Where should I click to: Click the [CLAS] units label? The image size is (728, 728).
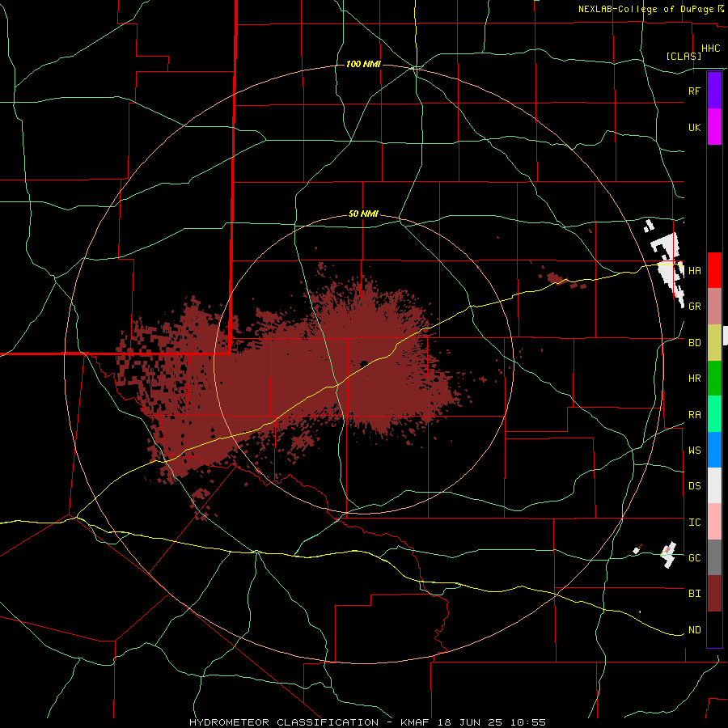684,57
